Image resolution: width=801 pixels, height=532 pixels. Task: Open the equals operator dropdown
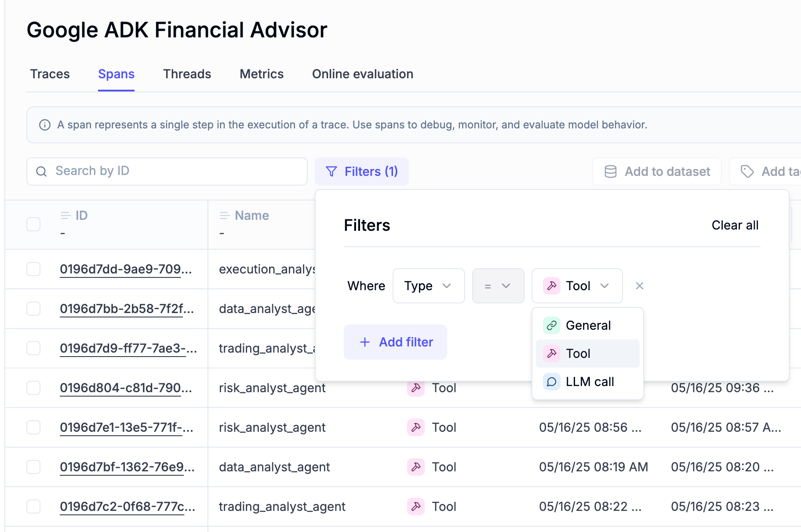pos(498,286)
